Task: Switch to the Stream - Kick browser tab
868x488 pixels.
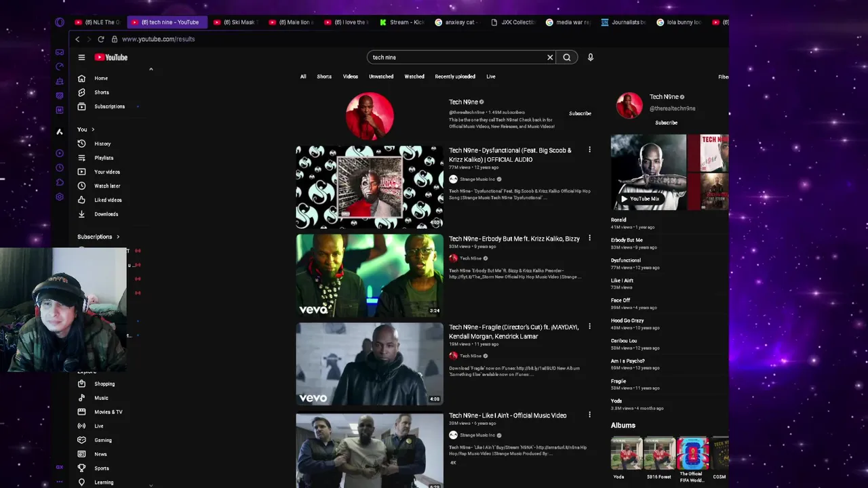Action: pyautogui.click(x=402, y=22)
